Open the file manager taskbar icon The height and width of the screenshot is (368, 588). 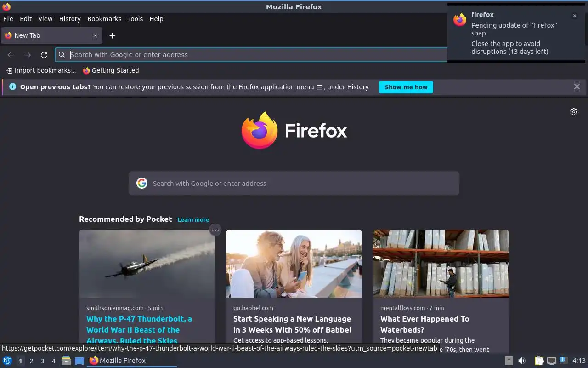tap(66, 361)
